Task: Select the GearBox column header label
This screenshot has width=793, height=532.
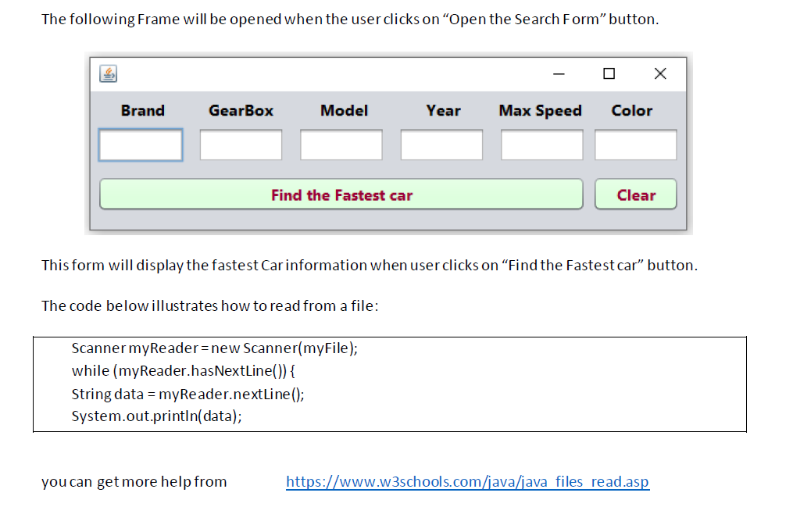Action: (x=241, y=111)
